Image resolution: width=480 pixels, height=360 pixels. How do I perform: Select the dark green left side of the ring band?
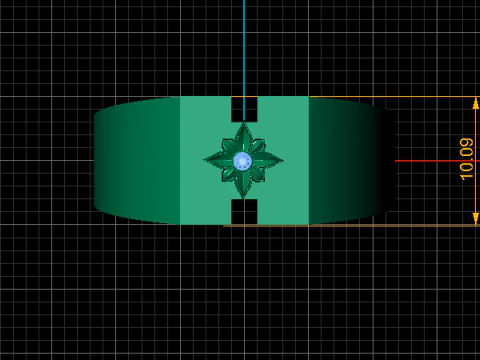(x=137, y=160)
